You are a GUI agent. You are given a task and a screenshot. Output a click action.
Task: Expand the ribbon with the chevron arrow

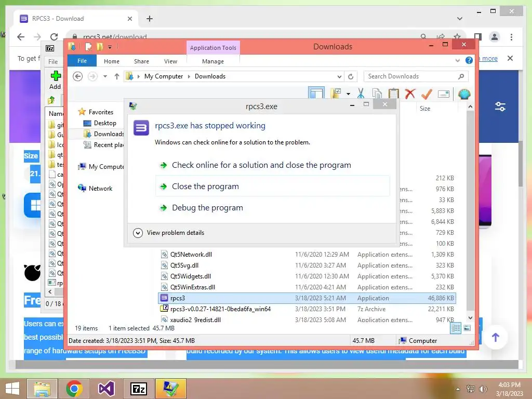pyautogui.click(x=457, y=61)
